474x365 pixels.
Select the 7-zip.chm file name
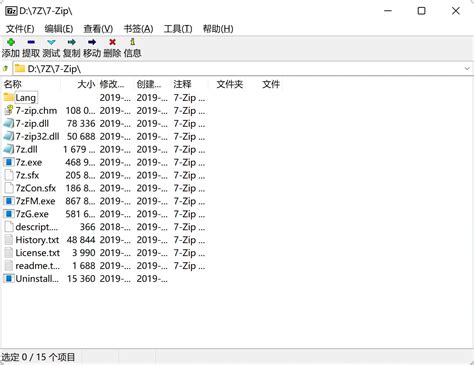(x=36, y=111)
